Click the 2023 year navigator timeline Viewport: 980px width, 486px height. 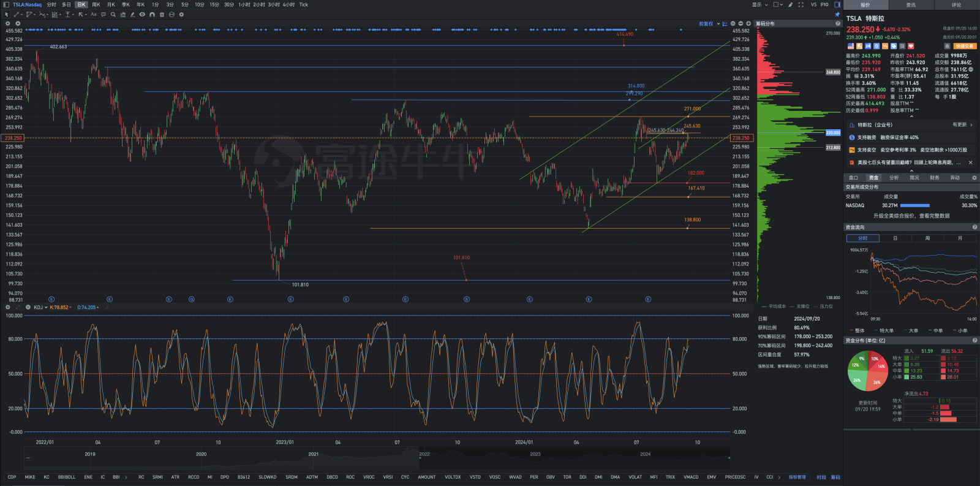coord(535,454)
